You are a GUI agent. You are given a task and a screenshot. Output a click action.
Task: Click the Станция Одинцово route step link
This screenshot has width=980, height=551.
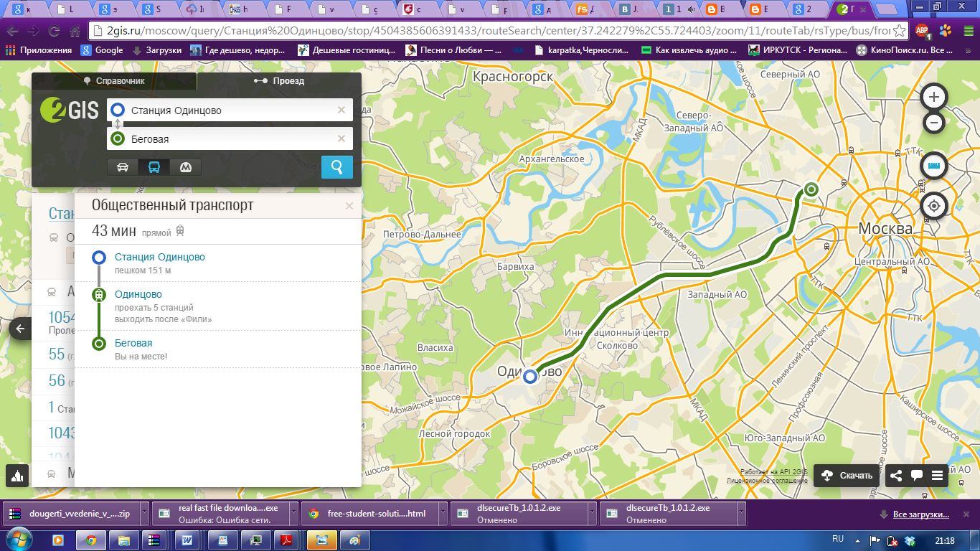(x=160, y=257)
